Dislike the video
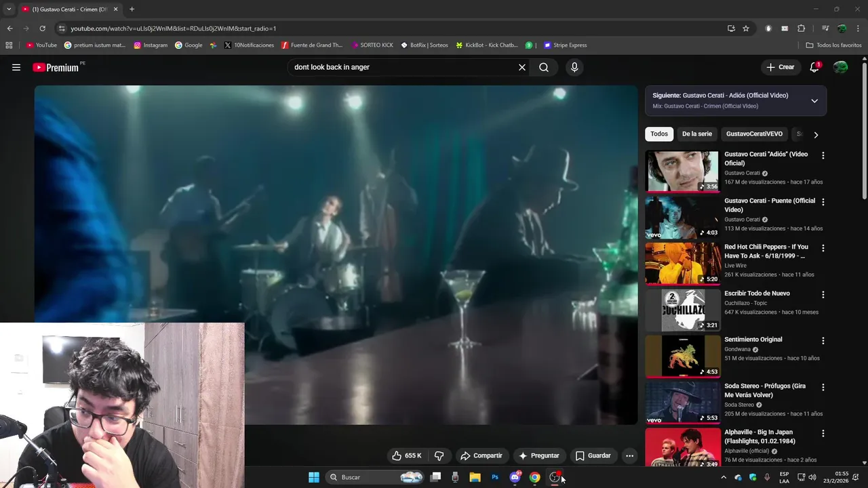 click(439, 455)
